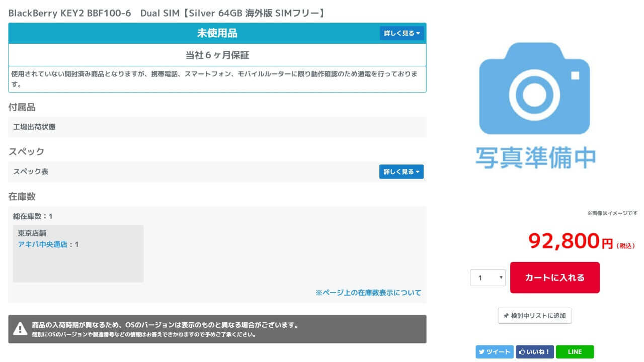Click the 写真準備中 caption under the camera
This screenshot has width=644, height=362.
click(x=535, y=157)
